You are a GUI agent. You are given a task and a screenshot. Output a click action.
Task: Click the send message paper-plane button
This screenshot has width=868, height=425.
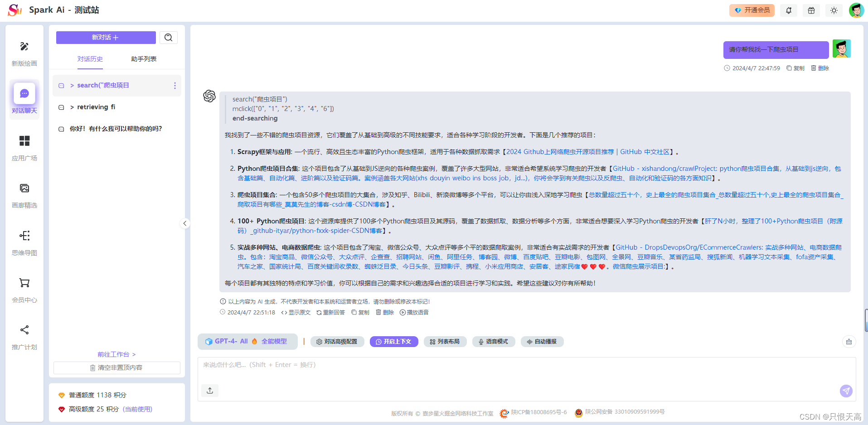pos(846,391)
